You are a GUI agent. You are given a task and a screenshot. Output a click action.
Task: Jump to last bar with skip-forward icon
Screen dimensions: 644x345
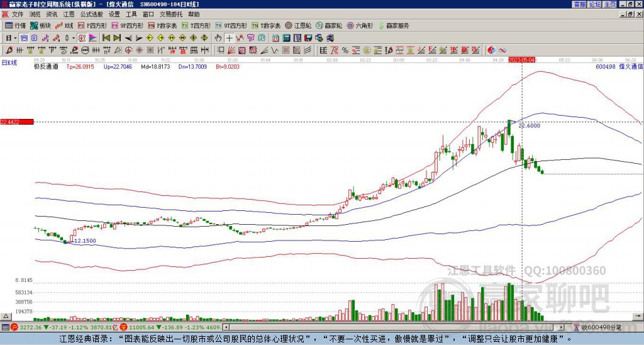point(117,38)
